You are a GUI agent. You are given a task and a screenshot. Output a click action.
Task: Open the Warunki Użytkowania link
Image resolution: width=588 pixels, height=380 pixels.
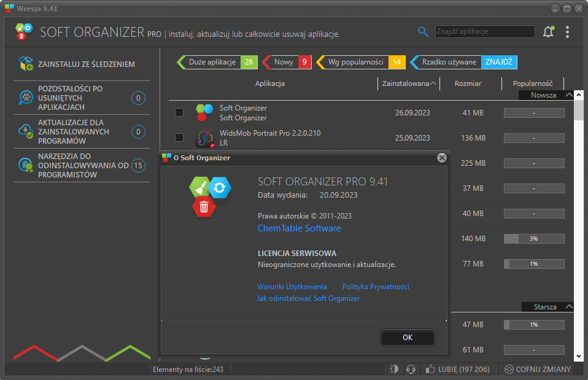click(292, 287)
